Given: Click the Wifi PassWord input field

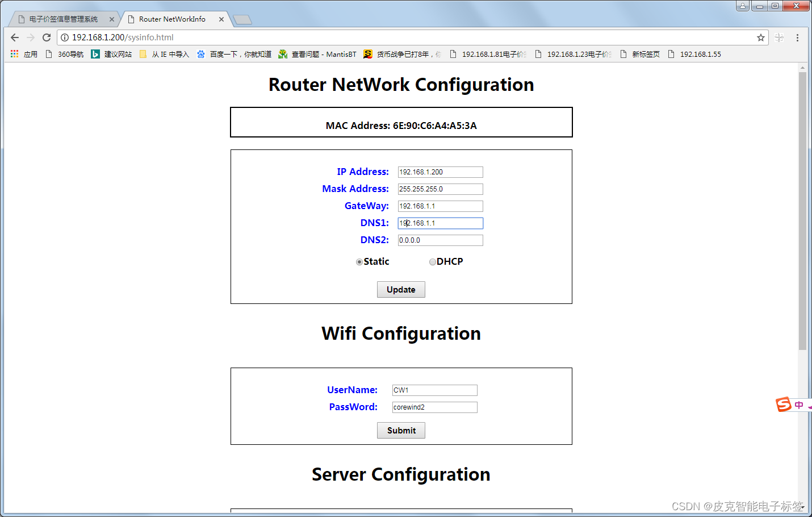Looking at the screenshot, I should pos(435,407).
